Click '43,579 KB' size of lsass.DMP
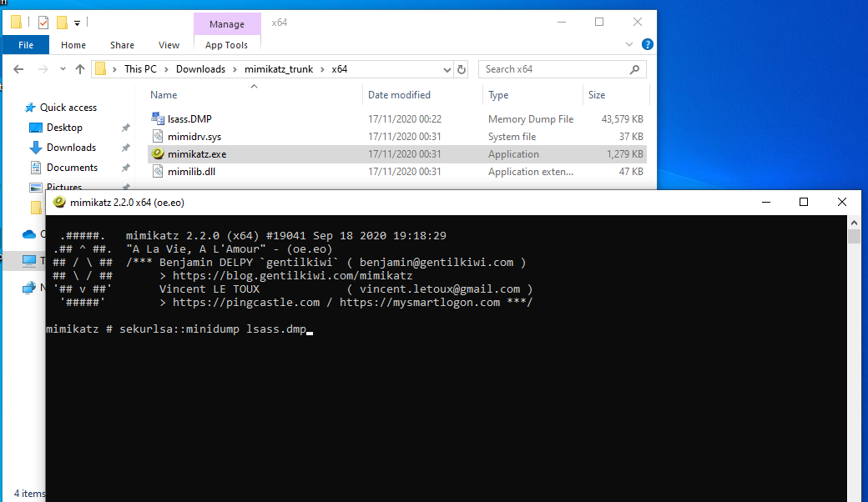The height and width of the screenshot is (502, 868). coord(623,119)
